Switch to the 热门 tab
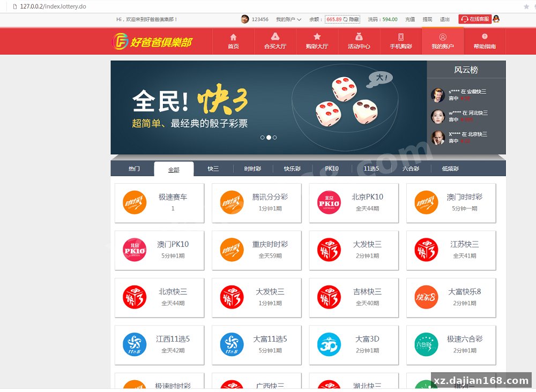This screenshot has height=392, width=536. pos(134,169)
